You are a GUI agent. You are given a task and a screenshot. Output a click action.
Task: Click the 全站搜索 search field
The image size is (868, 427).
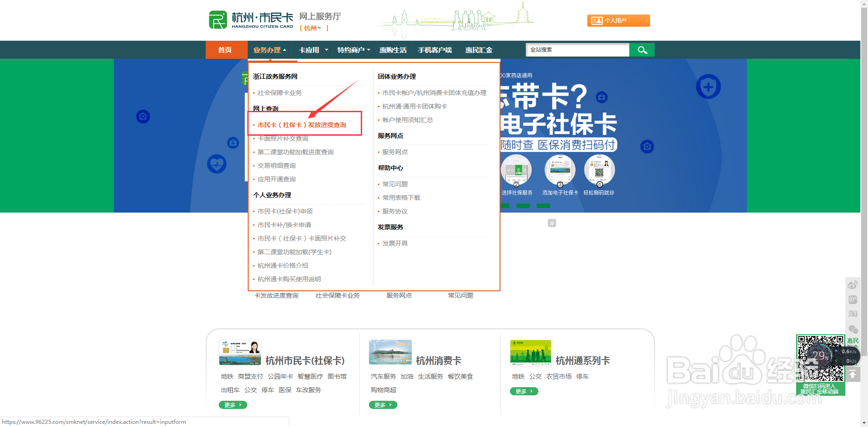point(577,50)
